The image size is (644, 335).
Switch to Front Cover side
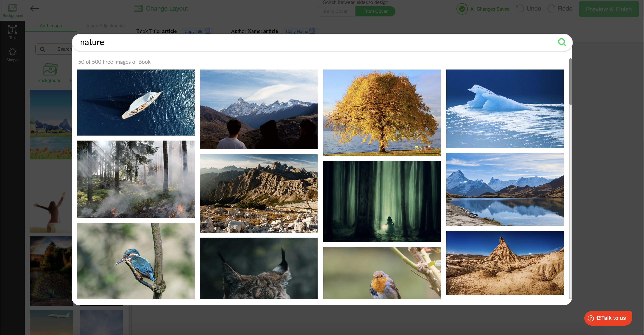[375, 11]
